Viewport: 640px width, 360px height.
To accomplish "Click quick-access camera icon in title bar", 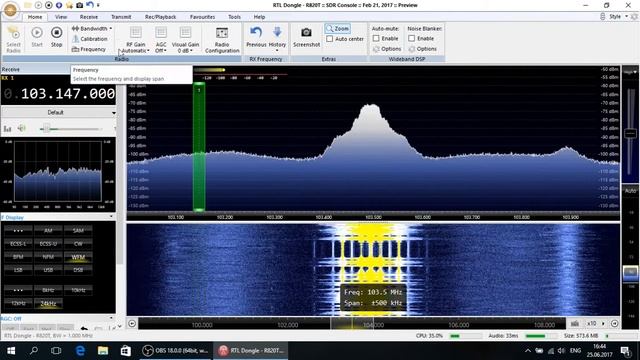I will pyautogui.click(x=80, y=5).
